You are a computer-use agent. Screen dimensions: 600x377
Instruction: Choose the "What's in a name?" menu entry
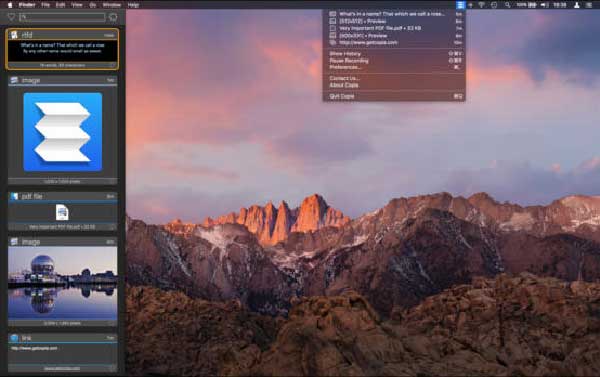(394, 14)
